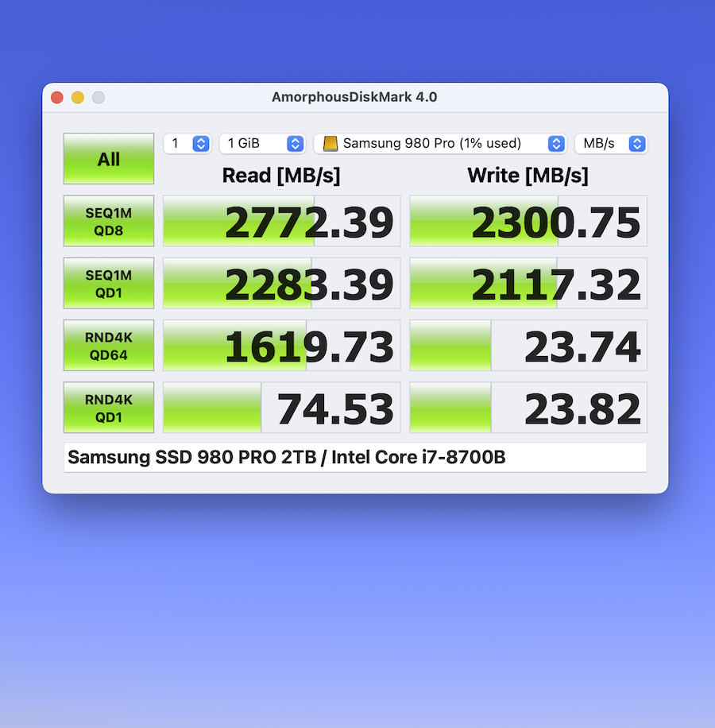Run the SEQ1M QD8 benchmark

tap(108, 221)
